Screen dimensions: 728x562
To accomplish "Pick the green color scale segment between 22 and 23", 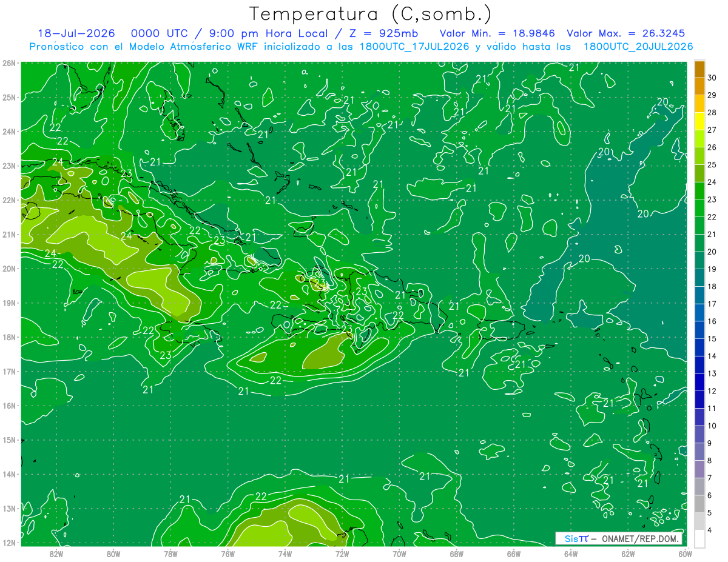I will coord(699,208).
